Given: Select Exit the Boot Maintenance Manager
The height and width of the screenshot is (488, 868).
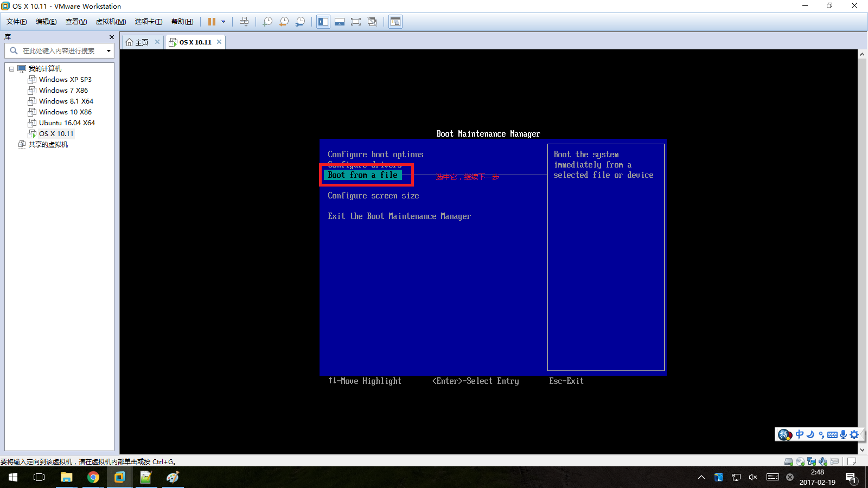Looking at the screenshot, I should pyautogui.click(x=399, y=216).
